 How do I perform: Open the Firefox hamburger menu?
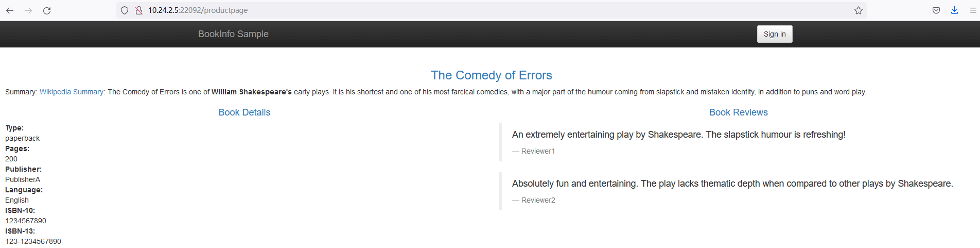(x=973, y=10)
